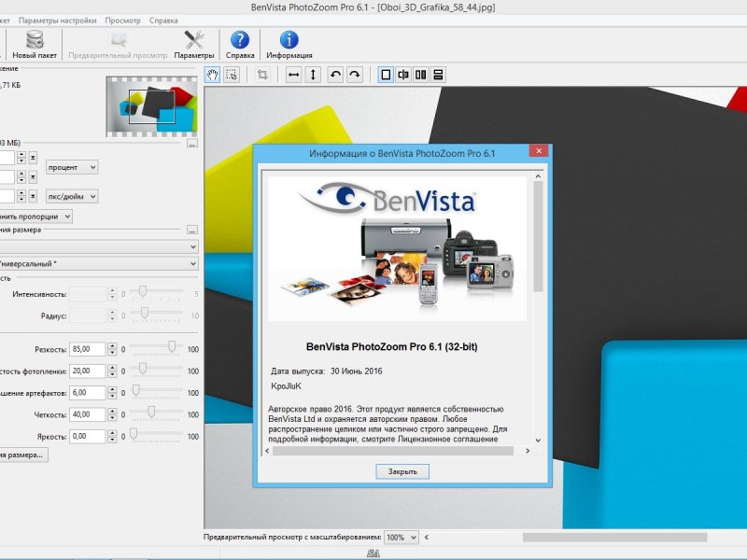
Task: Open the 100% preview zoom dropdown
Action: tap(402, 538)
